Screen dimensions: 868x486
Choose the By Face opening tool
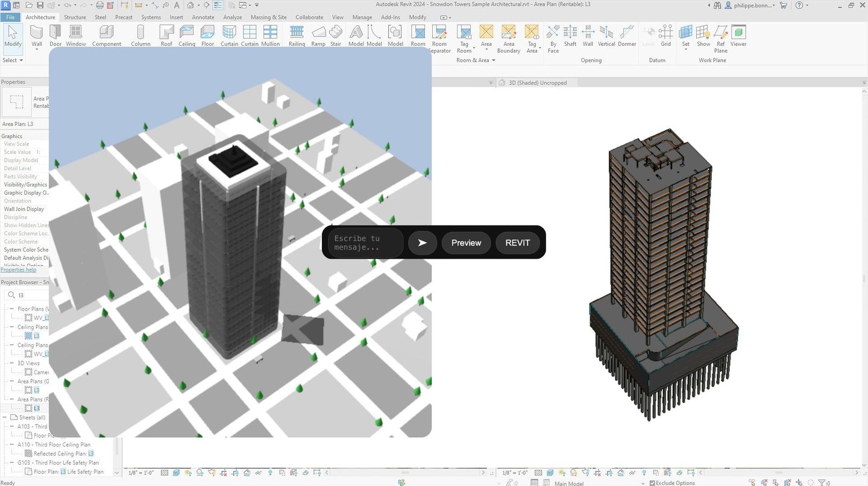(553, 39)
